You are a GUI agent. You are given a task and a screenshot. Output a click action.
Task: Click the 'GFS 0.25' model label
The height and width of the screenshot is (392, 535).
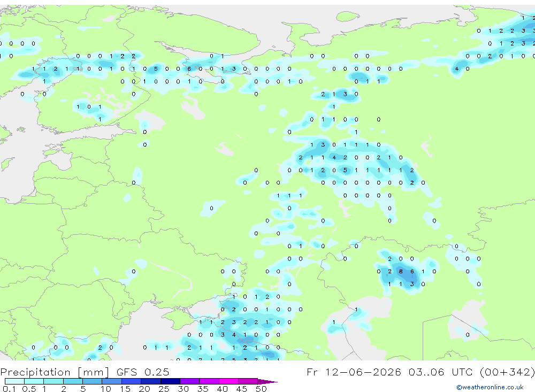(143, 372)
